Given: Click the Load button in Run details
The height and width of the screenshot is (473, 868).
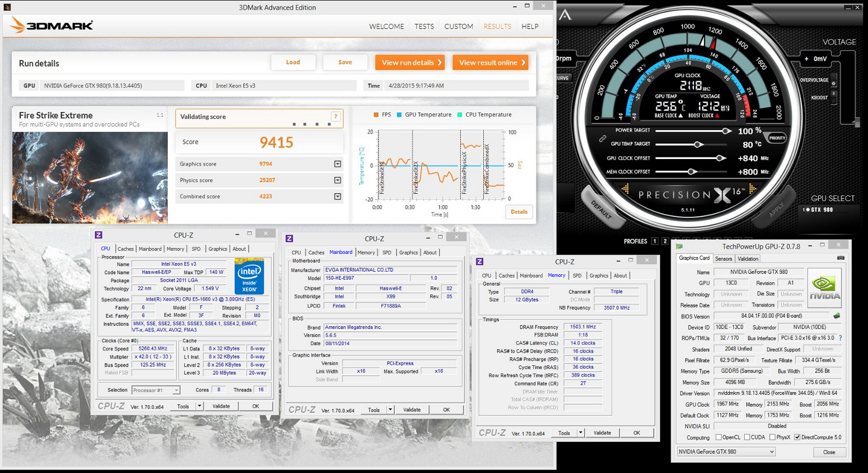Looking at the screenshot, I should [293, 62].
